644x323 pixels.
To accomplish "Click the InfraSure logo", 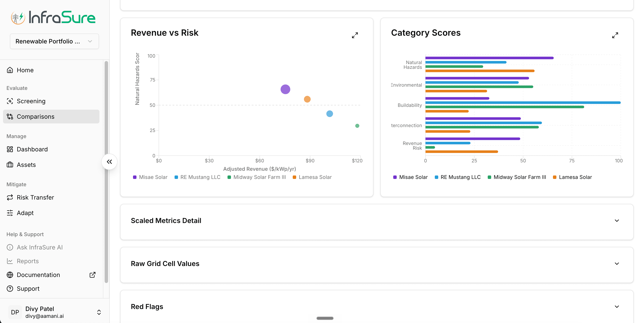I will [x=53, y=17].
